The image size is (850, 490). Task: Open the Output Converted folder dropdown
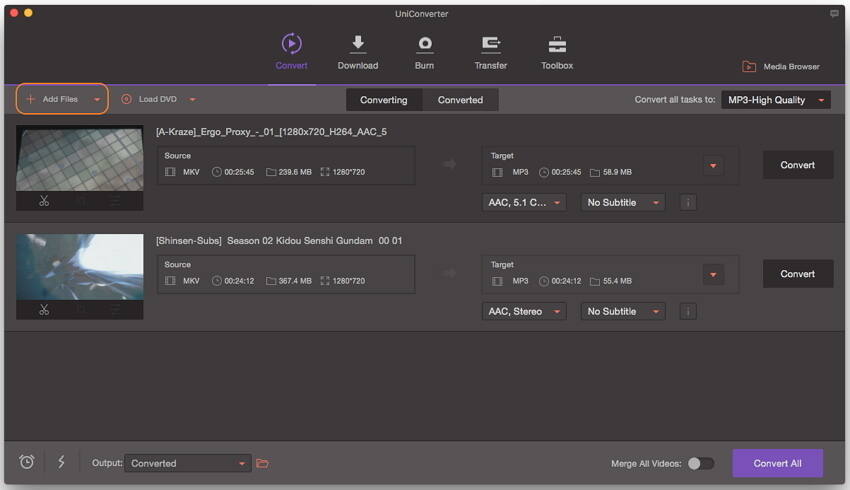pos(188,463)
